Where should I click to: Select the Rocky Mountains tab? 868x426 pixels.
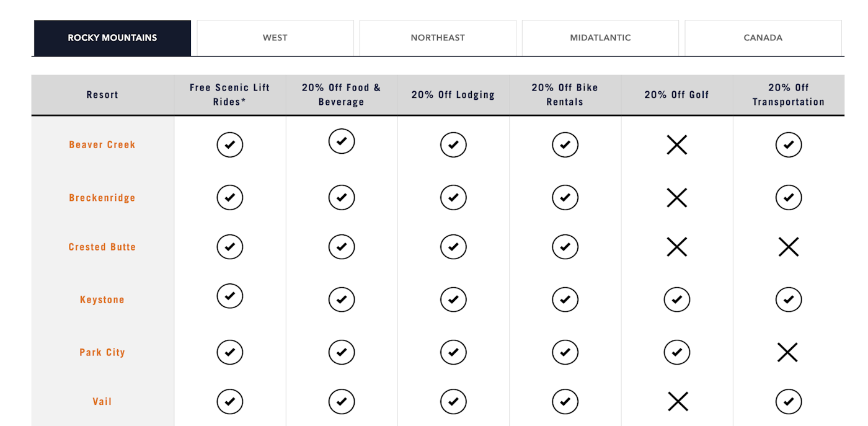pos(112,38)
